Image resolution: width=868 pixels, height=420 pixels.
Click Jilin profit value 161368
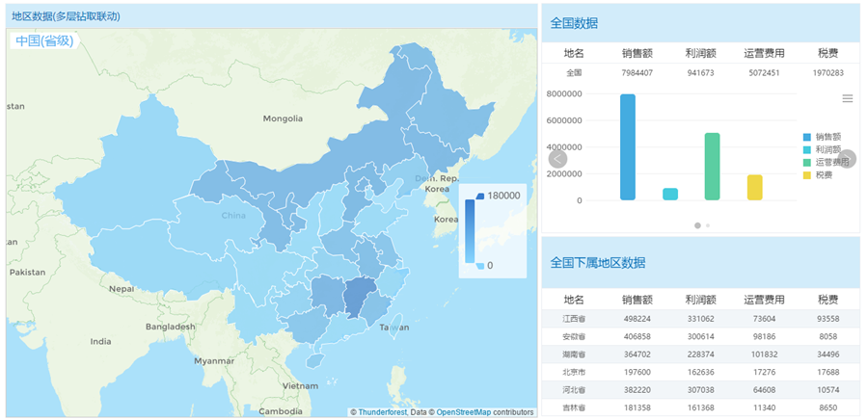click(701, 407)
